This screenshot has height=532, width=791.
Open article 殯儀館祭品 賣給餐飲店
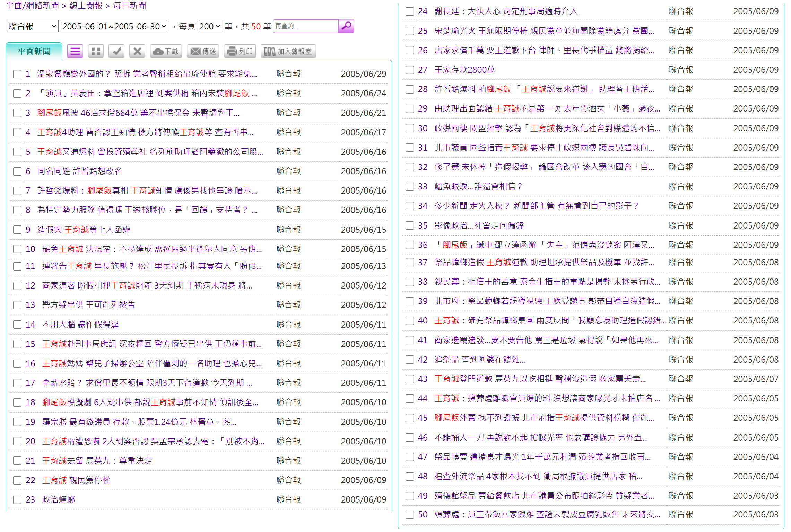coord(544,496)
